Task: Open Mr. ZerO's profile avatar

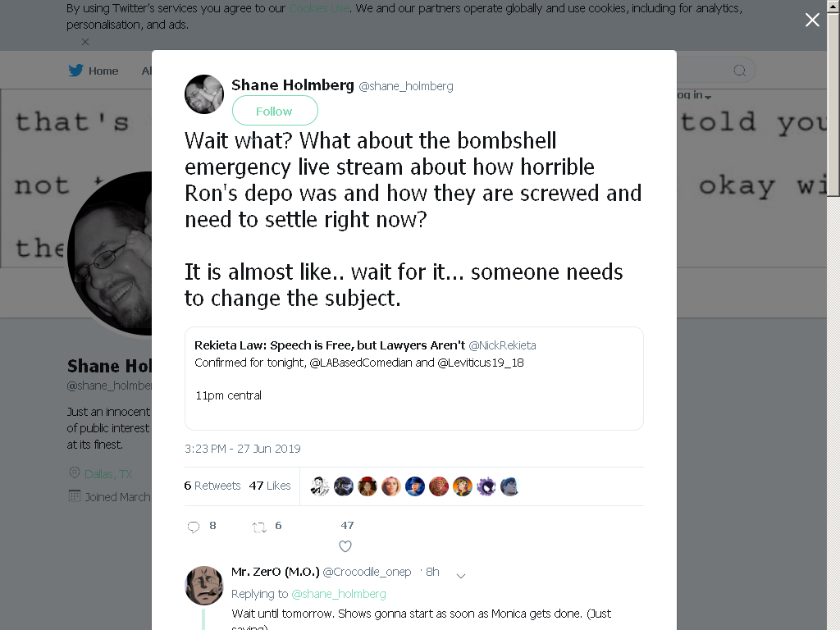Action: [x=204, y=586]
